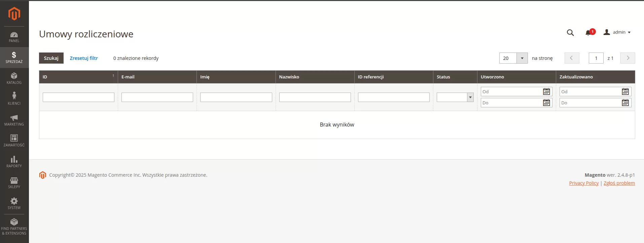644x243 pixels.
Task: Expand the per-page count dropdown
Action: [x=522, y=58]
